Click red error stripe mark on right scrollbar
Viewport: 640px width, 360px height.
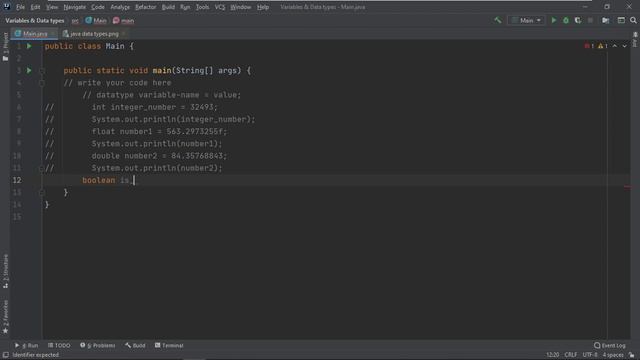628,187
